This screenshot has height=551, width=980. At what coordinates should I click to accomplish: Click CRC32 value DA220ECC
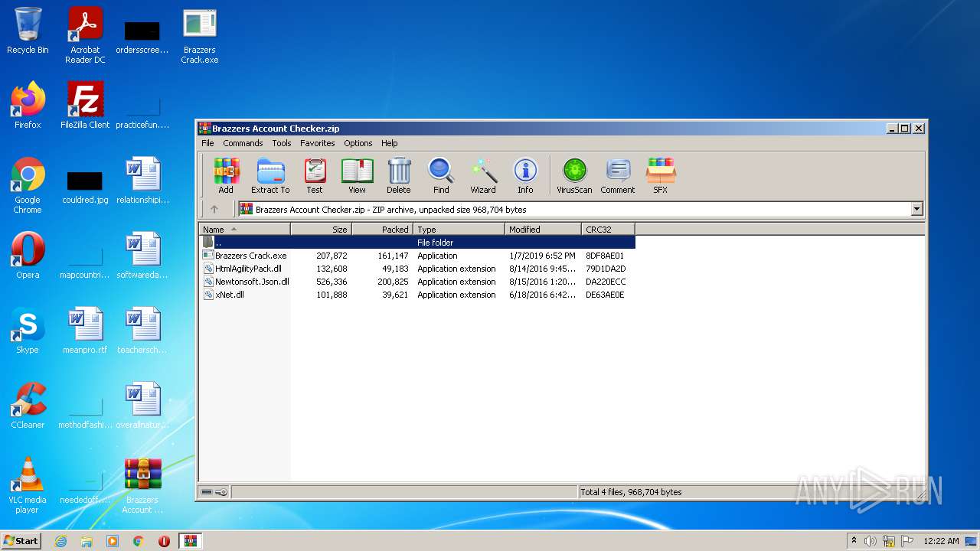pyautogui.click(x=606, y=282)
